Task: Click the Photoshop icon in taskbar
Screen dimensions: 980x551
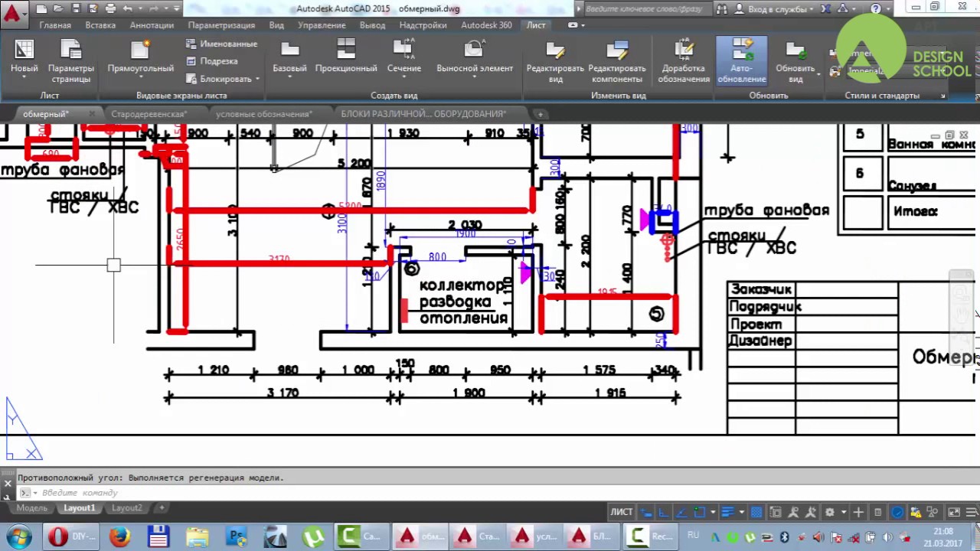Action: point(237,536)
